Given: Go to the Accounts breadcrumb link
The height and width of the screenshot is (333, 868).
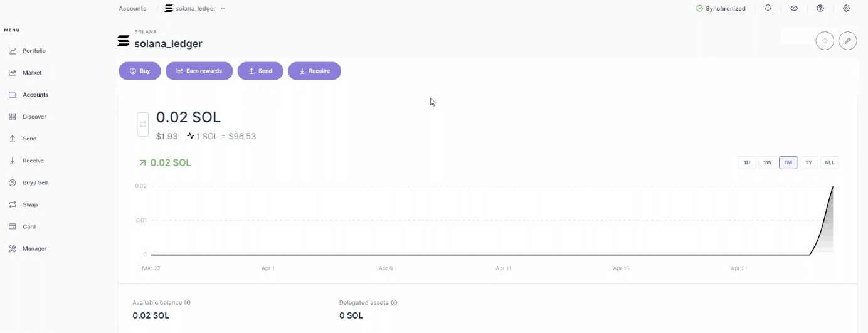Looking at the screenshot, I should click(x=132, y=9).
